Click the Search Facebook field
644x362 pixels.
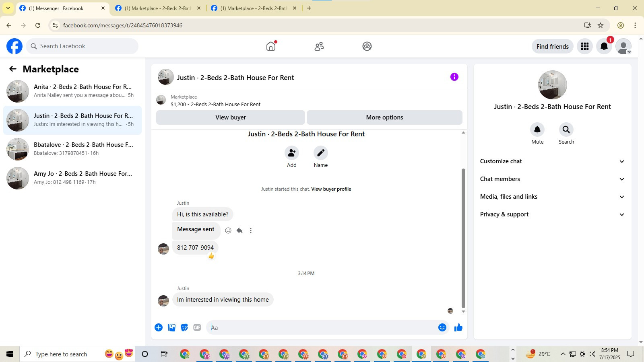click(x=82, y=46)
